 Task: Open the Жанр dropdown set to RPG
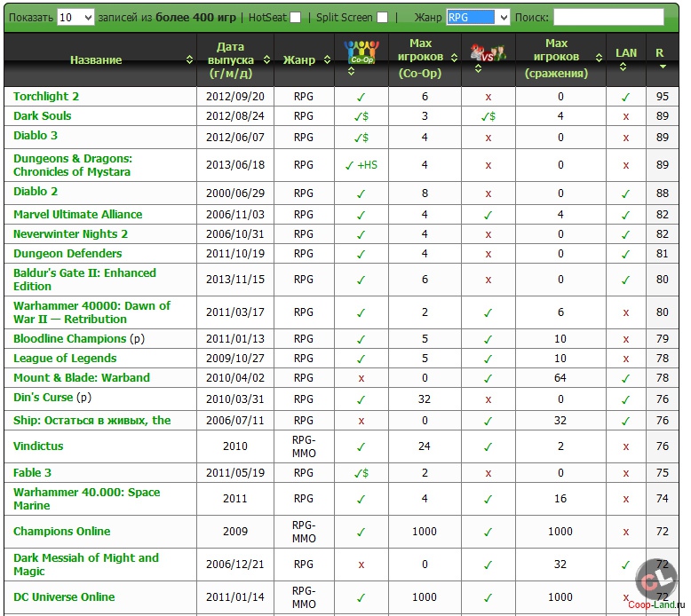coord(478,18)
